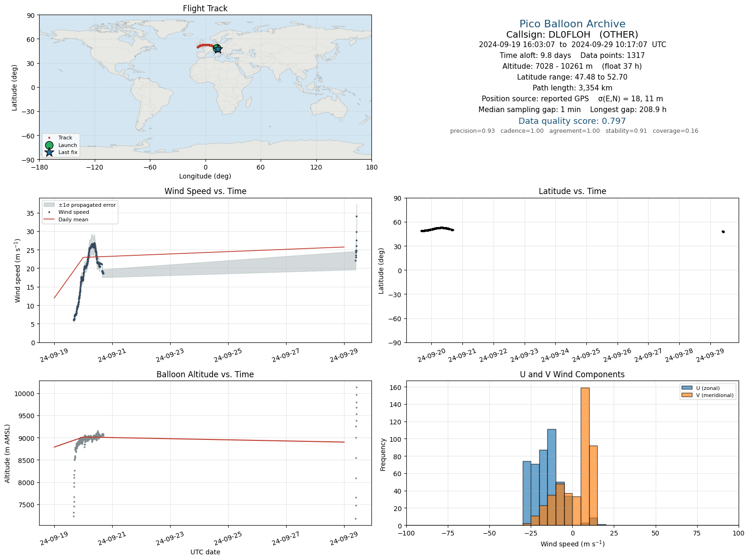The width and height of the screenshot is (749, 560).
Task: Click the red Daily mean line sample in the legend
Action: pos(49,219)
